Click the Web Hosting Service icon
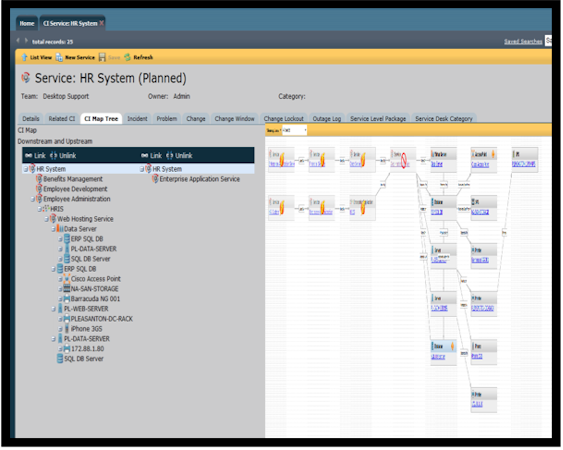The height and width of the screenshot is (450, 563). click(53, 219)
